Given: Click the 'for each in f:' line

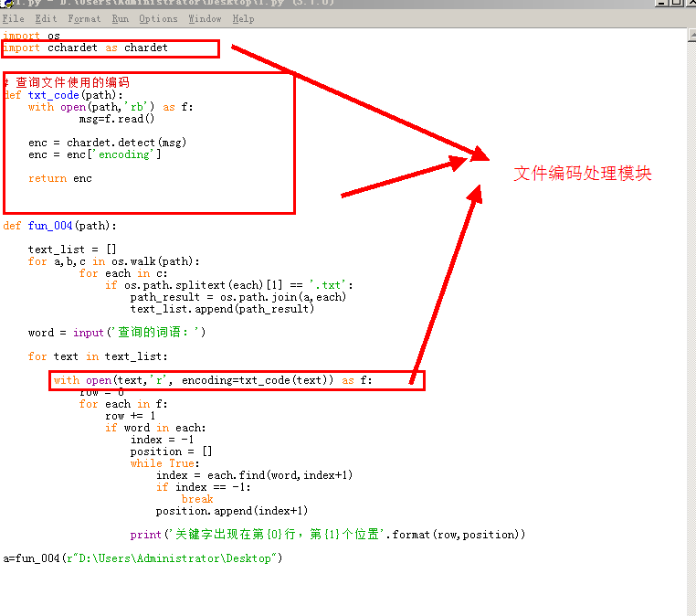Looking at the screenshot, I should pyautogui.click(x=123, y=404).
